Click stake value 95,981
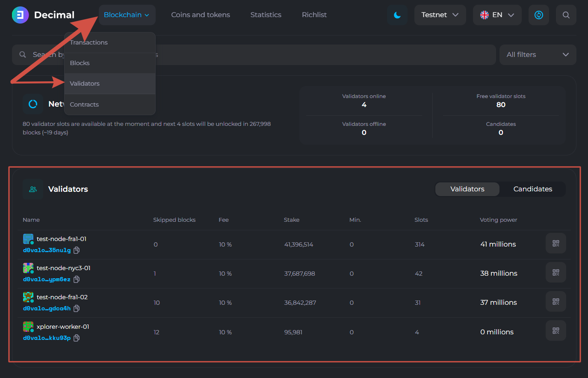This screenshot has width=588, height=378. tap(293, 332)
